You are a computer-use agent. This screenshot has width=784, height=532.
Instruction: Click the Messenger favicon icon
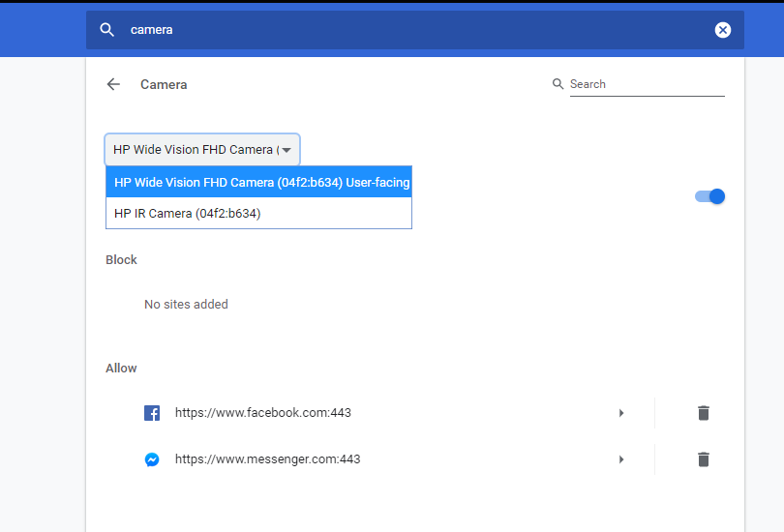(x=152, y=459)
